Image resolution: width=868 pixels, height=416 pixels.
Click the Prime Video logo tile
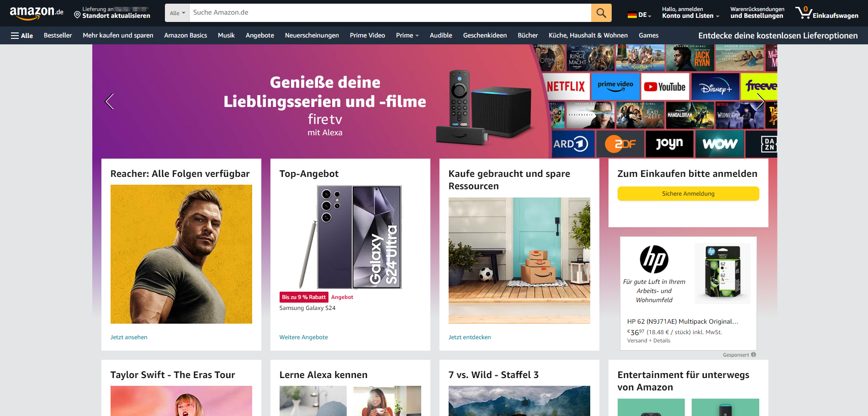point(615,86)
